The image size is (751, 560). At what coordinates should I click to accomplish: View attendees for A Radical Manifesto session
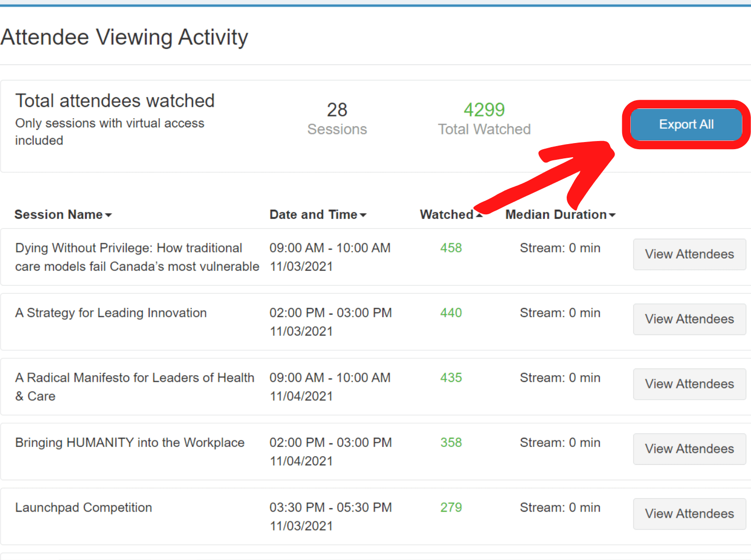click(x=689, y=384)
